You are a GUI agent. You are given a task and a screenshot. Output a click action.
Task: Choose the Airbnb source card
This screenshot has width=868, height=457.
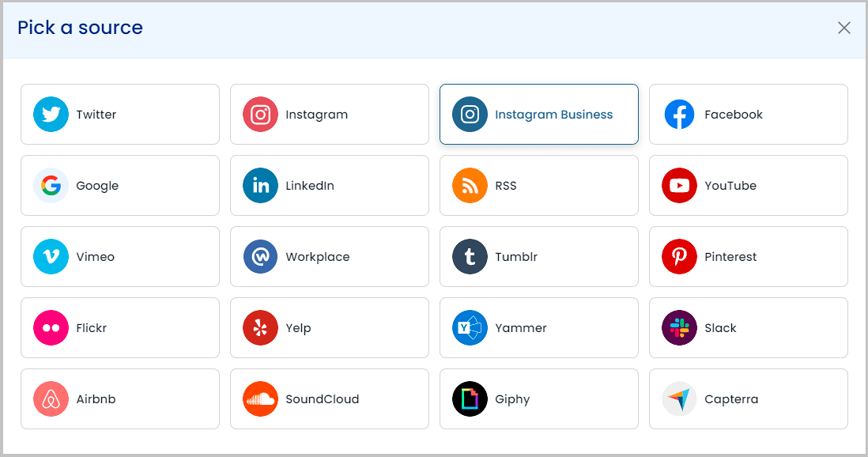pos(120,398)
